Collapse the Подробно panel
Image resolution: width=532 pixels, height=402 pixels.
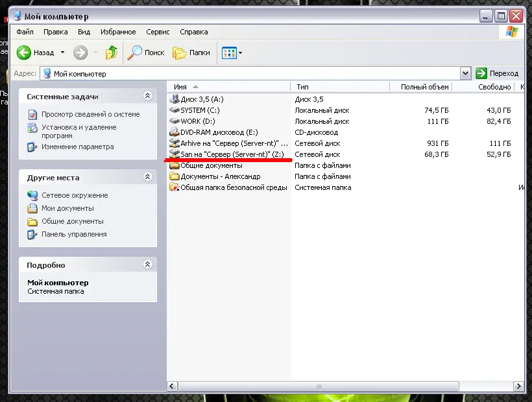[x=147, y=264]
